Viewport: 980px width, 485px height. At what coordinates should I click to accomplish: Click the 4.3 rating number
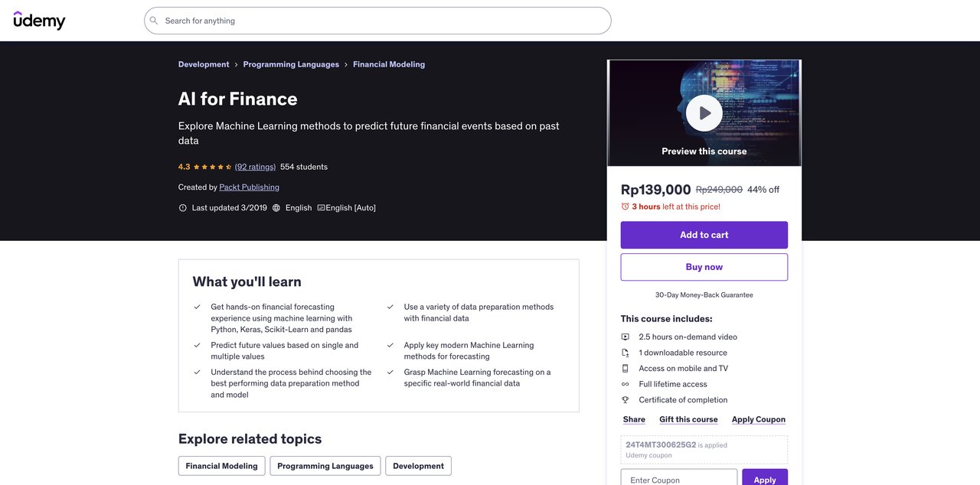tap(184, 167)
